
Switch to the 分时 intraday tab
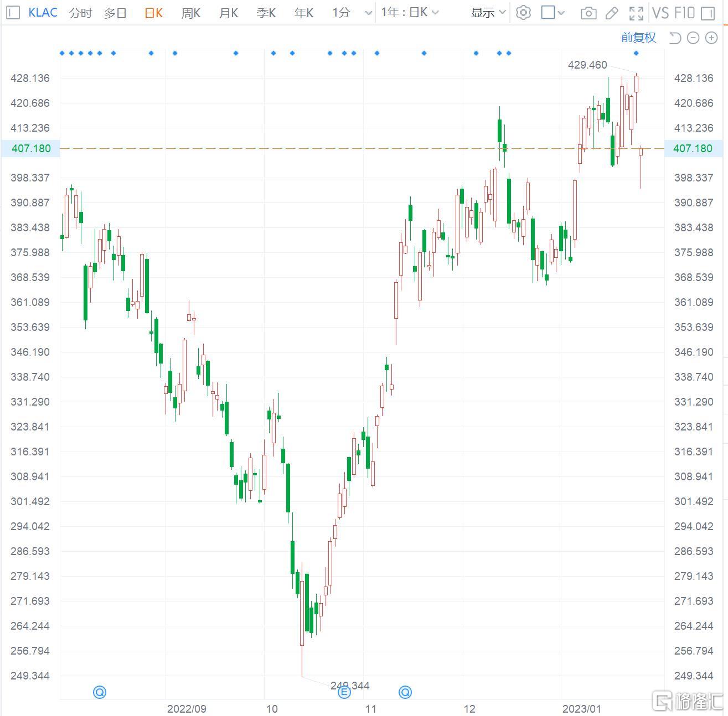pos(80,13)
